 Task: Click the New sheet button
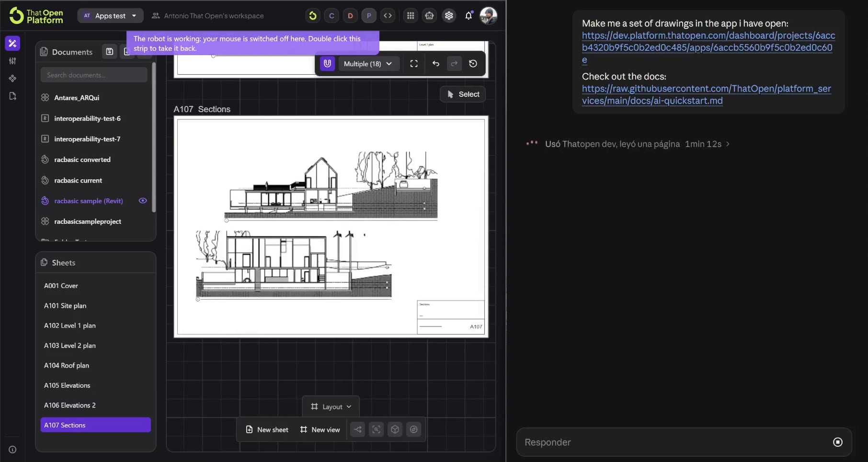(x=267, y=429)
